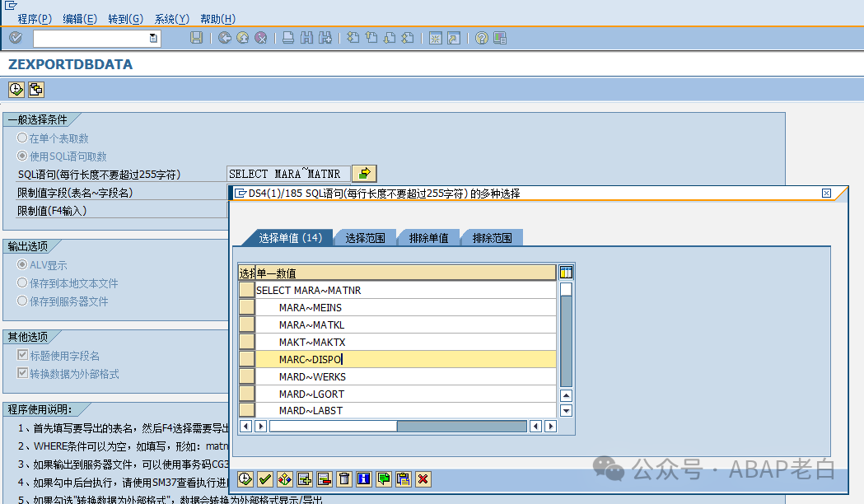Click vertical scrollbar down arrow in value table
Image resolution: width=864 pixels, height=504 pixels.
[x=566, y=410]
